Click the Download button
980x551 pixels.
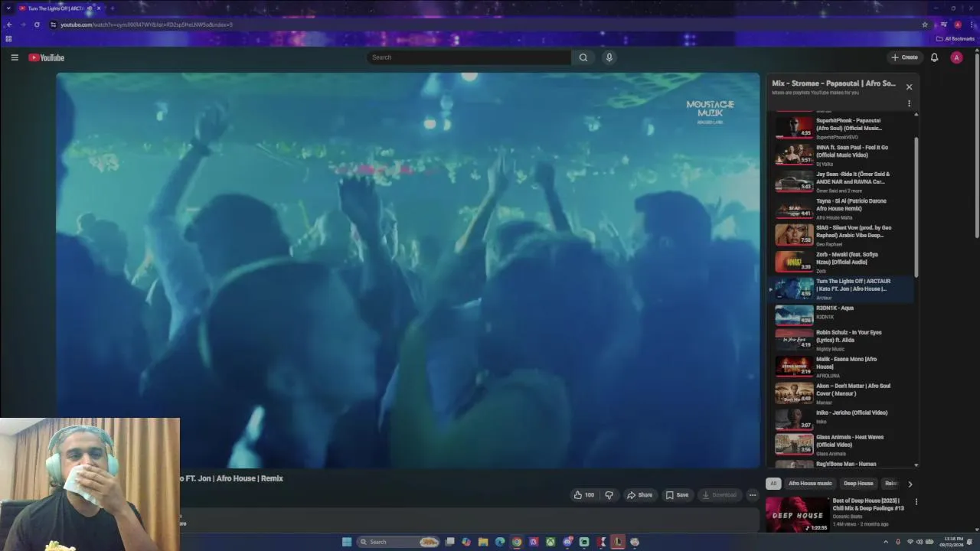pyautogui.click(x=719, y=495)
